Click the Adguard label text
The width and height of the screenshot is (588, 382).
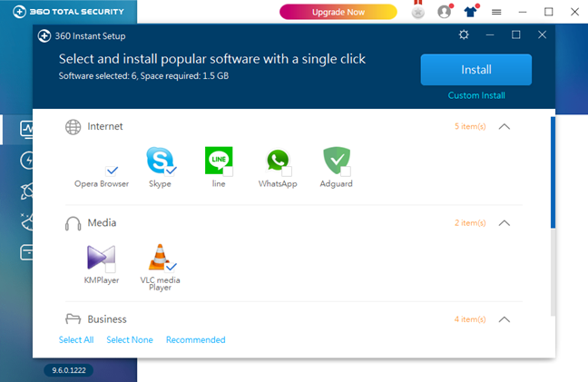(x=336, y=183)
